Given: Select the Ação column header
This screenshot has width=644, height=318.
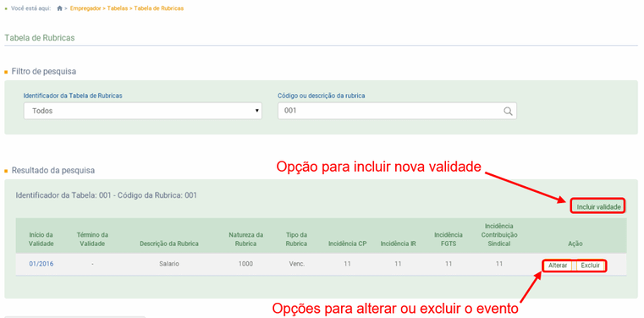Looking at the screenshot, I should (575, 244).
